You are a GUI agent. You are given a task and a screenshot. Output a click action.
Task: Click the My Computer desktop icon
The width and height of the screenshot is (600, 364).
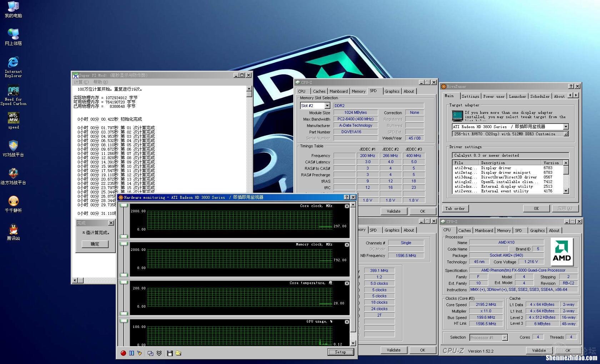(x=13, y=9)
